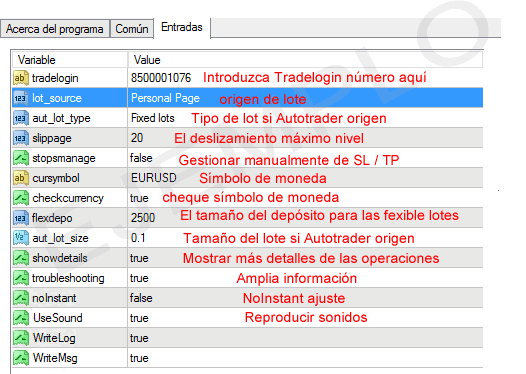
Task: Click the boolean icon beside troubleshooting
Action: pyautogui.click(x=21, y=278)
